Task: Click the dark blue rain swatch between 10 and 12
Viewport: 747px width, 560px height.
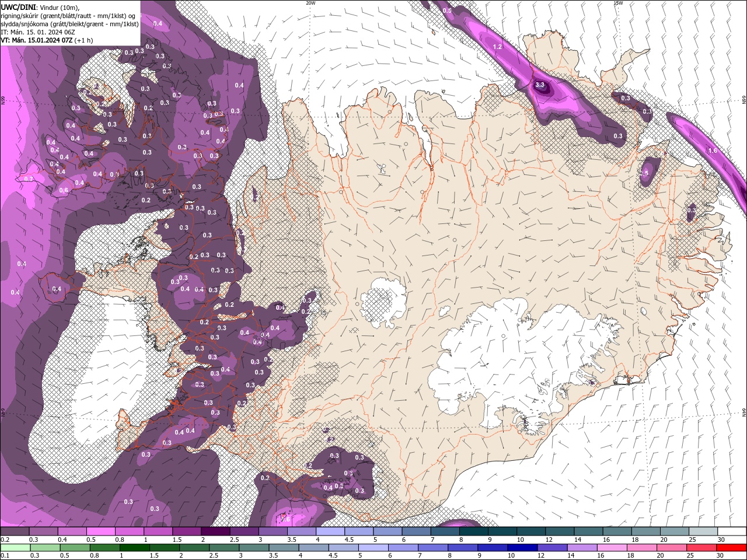Action: (522, 548)
